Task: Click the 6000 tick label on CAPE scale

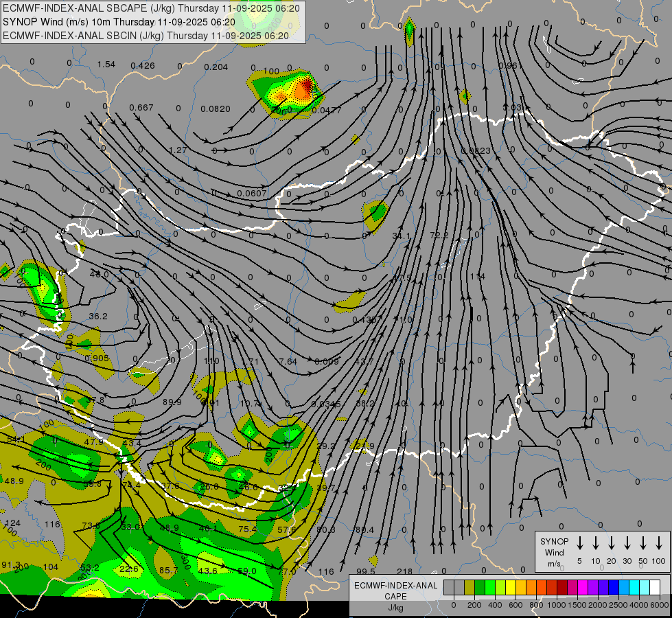Action: tap(659, 605)
